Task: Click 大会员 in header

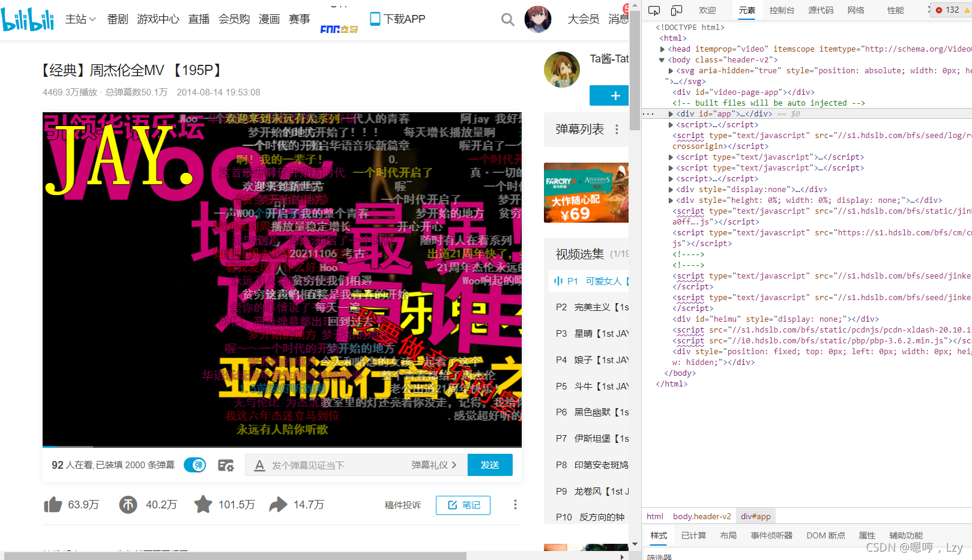Action: [584, 19]
